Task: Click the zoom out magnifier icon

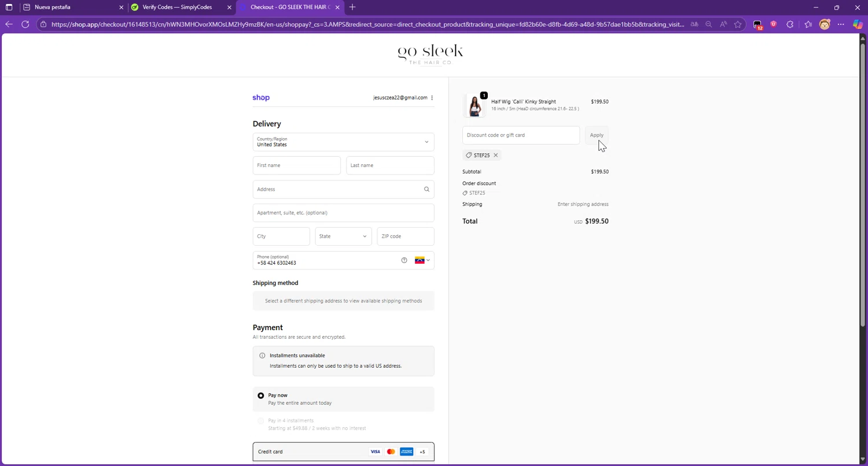Action: click(709, 24)
